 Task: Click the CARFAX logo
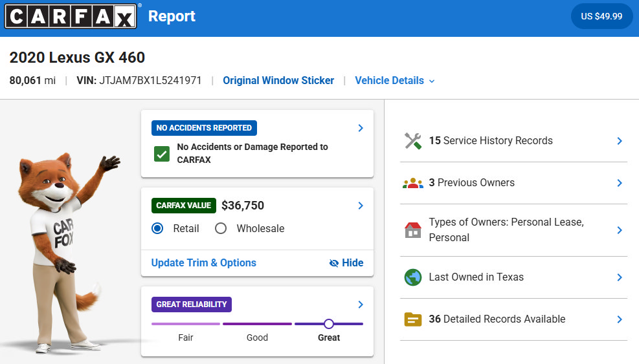point(71,16)
